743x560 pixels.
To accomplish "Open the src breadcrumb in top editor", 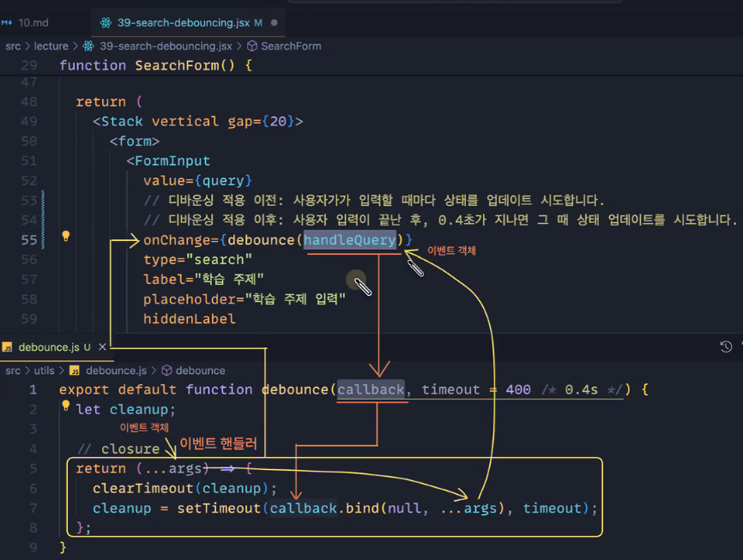I will point(13,46).
